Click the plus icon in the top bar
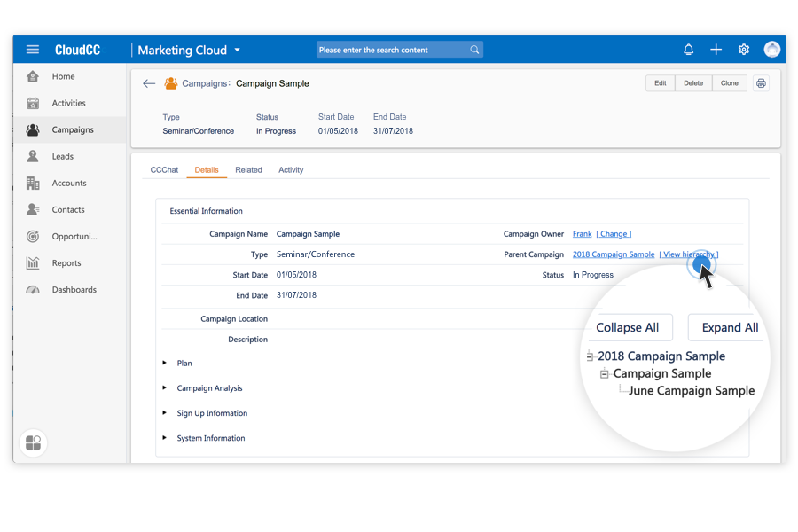Screen dimensions: 798x532 coord(716,50)
